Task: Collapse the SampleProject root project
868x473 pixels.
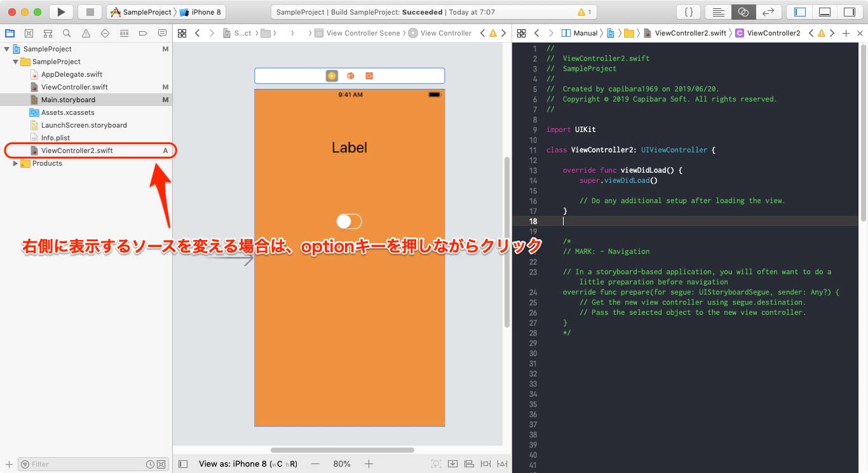Action: point(6,49)
